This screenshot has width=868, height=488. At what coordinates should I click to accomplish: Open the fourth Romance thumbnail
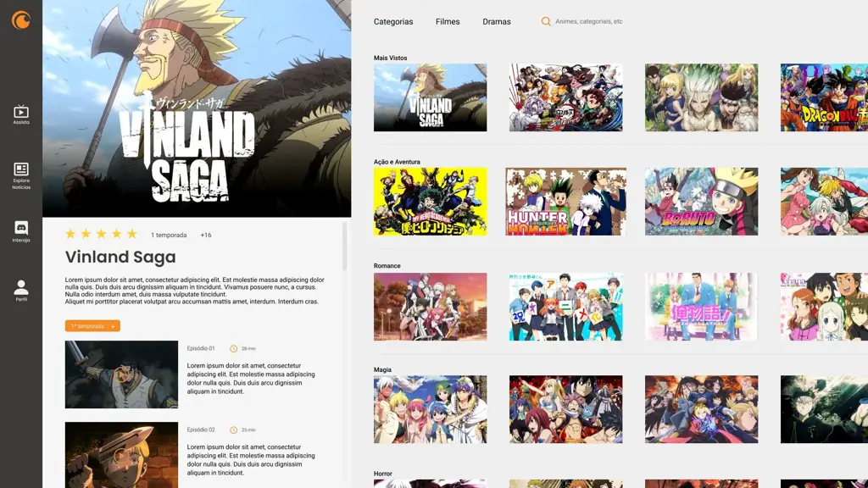[824, 307]
